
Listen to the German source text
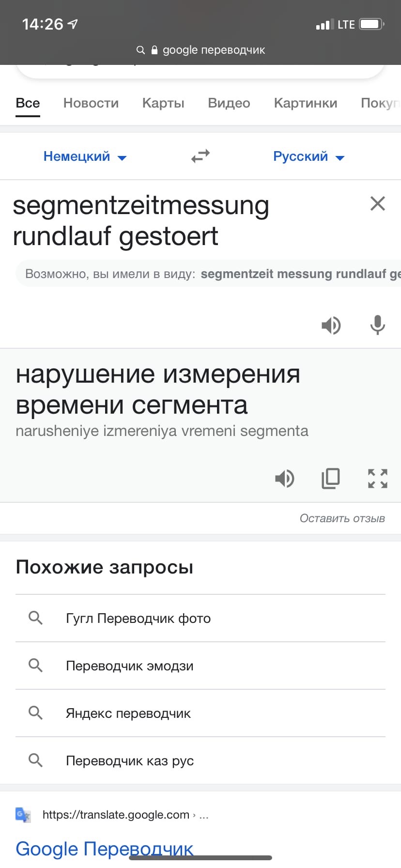click(331, 325)
